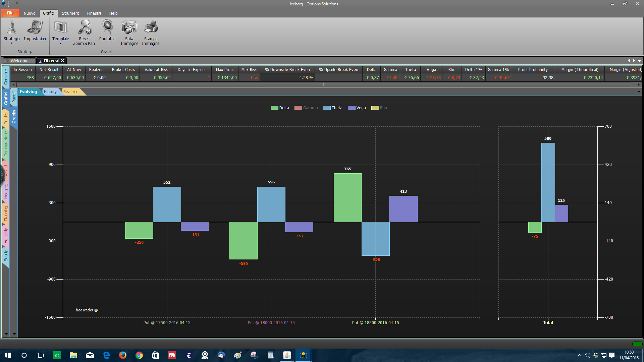This screenshot has width=644, height=362.
Task: Click the Template ribbon icon
Action: coord(61,27)
